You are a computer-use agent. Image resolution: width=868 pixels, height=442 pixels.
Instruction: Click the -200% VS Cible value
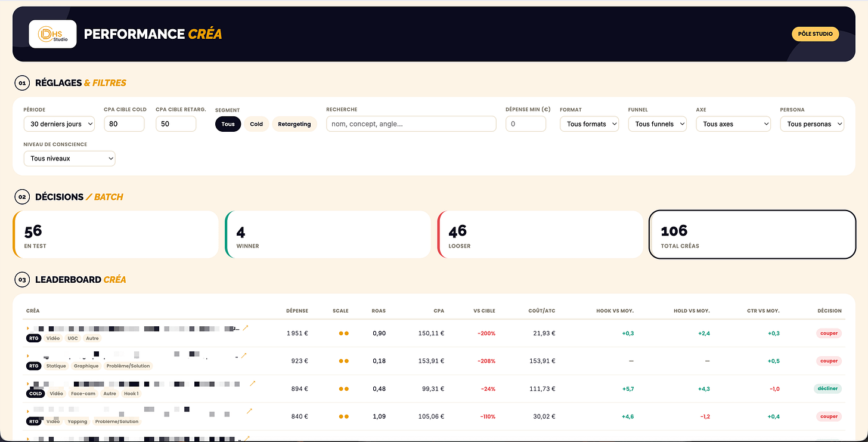tap(486, 333)
